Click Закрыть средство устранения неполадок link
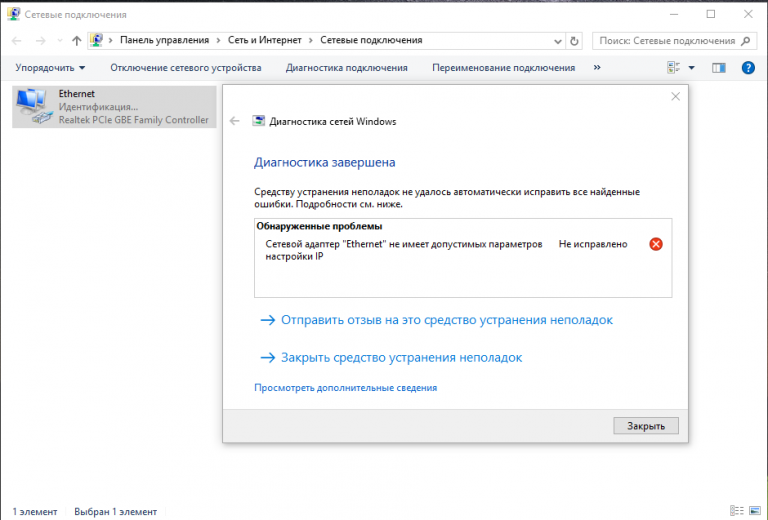 (391, 357)
